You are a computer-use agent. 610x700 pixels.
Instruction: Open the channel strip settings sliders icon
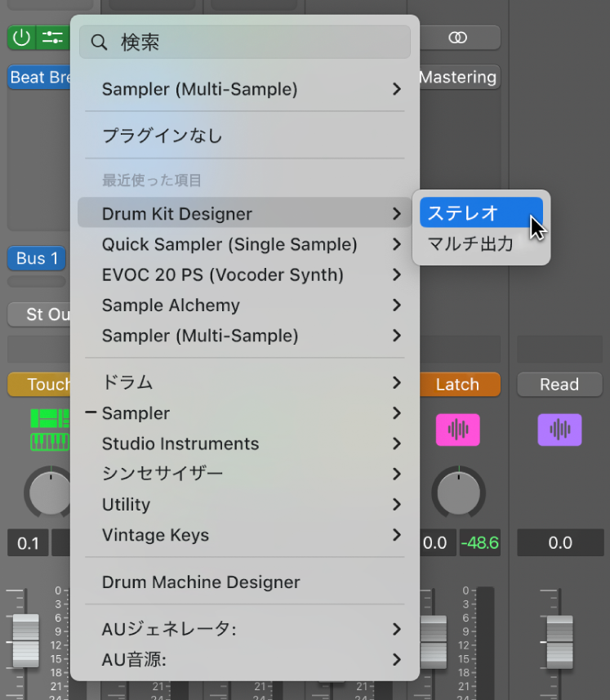click(51, 38)
